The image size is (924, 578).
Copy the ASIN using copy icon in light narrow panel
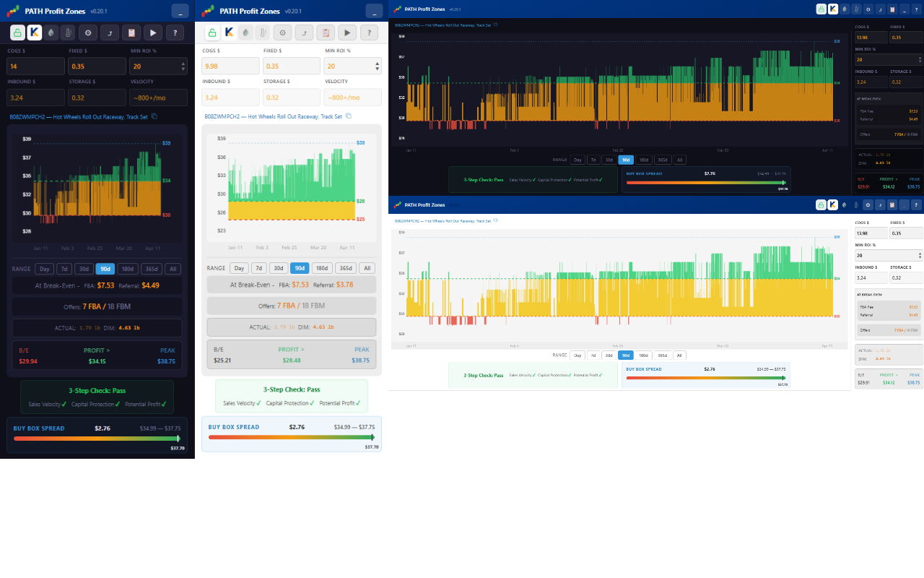(x=349, y=116)
